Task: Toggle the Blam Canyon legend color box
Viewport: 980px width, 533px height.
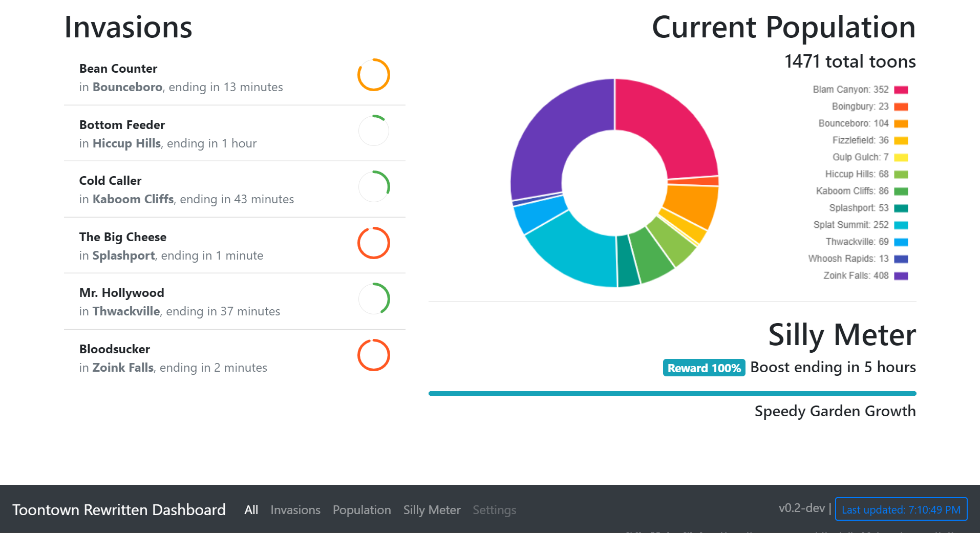Action: point(901,90)
